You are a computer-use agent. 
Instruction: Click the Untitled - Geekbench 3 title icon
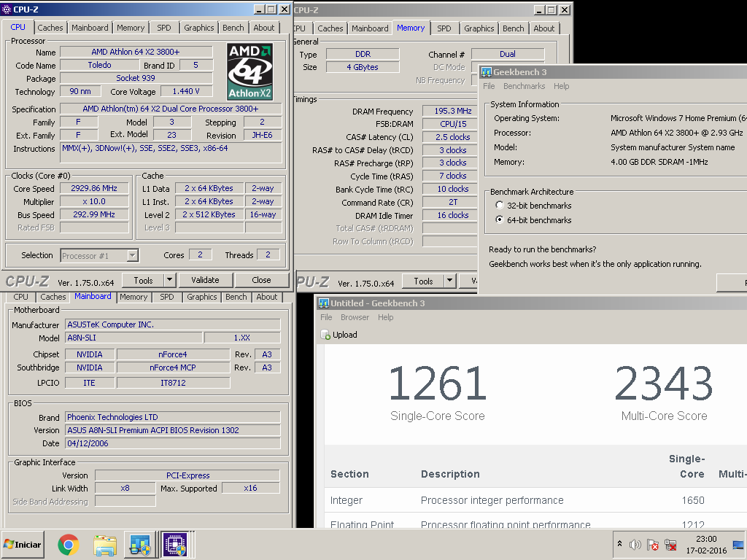pyautogui.click(x=323, y=303)
